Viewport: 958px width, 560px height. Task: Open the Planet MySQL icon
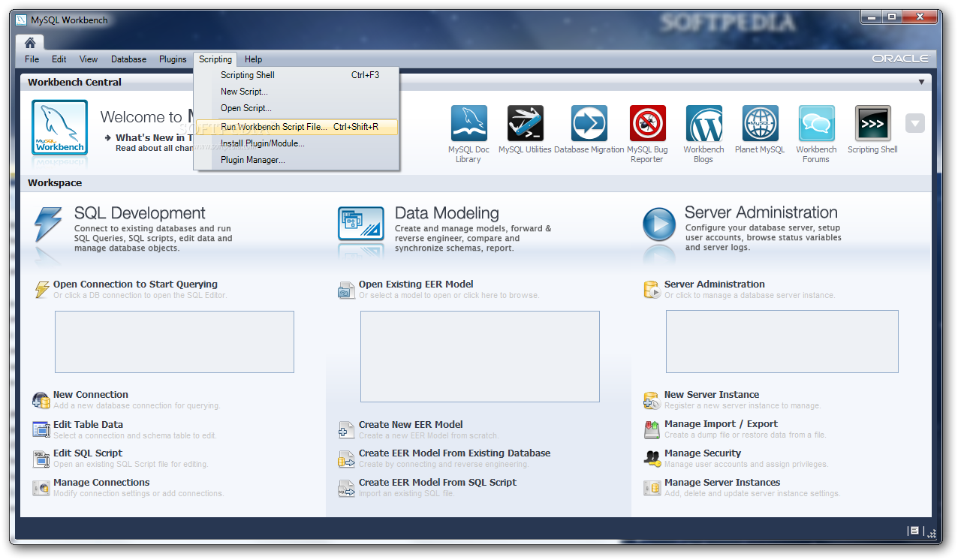[760, 123]
